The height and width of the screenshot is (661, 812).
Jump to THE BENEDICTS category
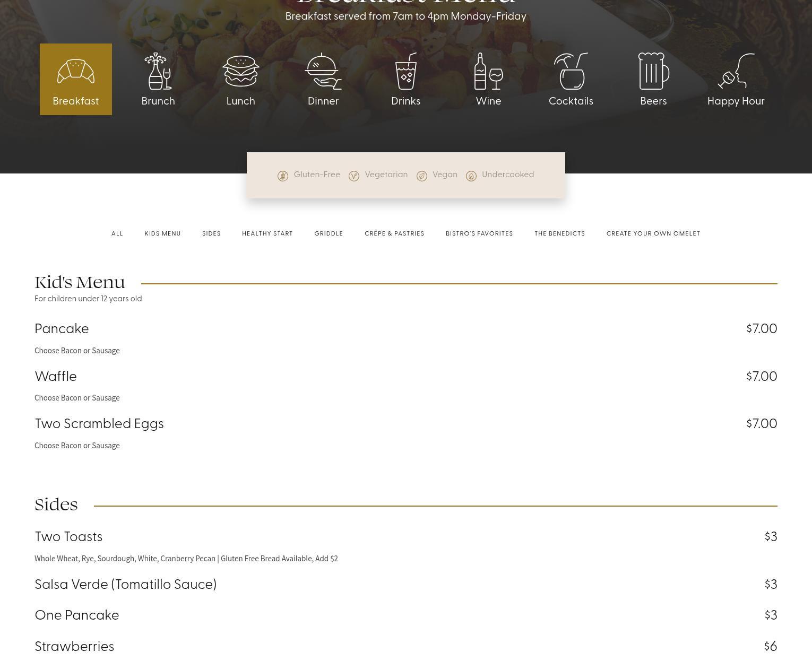(560, 233)
